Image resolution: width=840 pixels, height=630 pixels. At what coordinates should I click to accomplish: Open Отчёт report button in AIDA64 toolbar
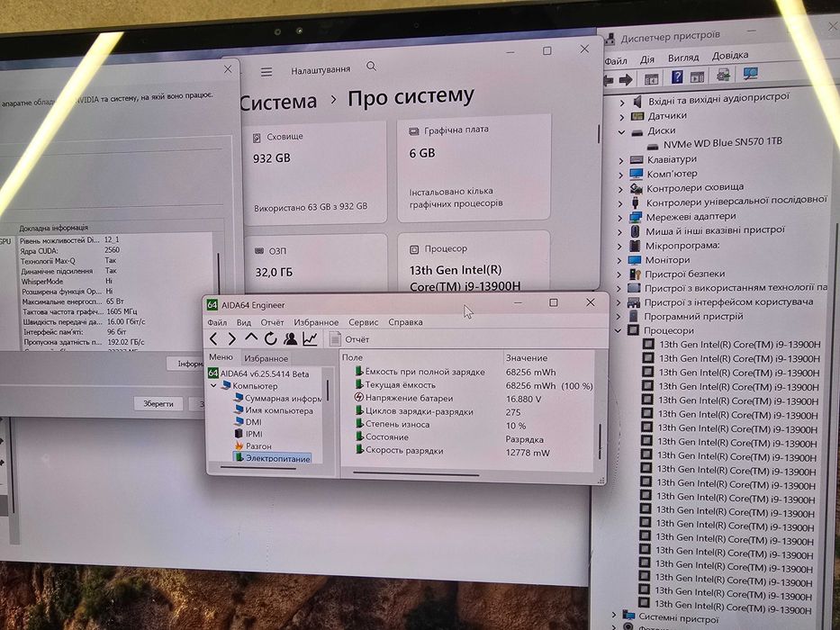tap(349, 339)
